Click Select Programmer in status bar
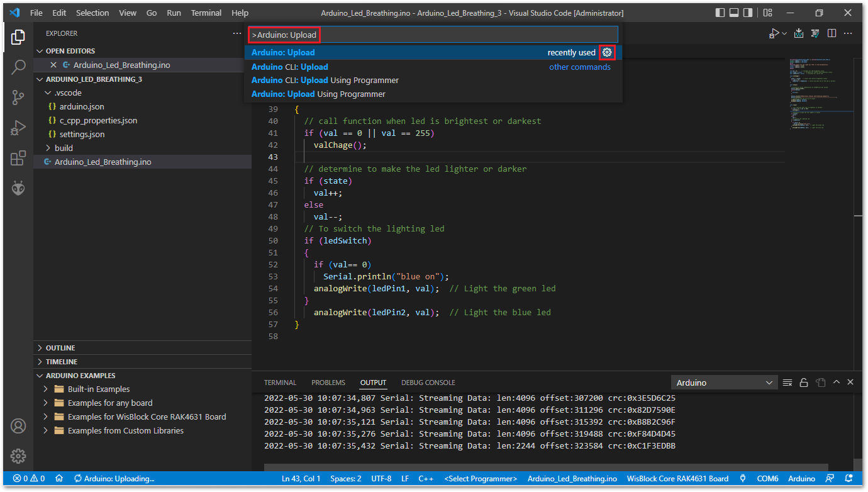Viewport: 868px width, 492px height. (481, 479)
